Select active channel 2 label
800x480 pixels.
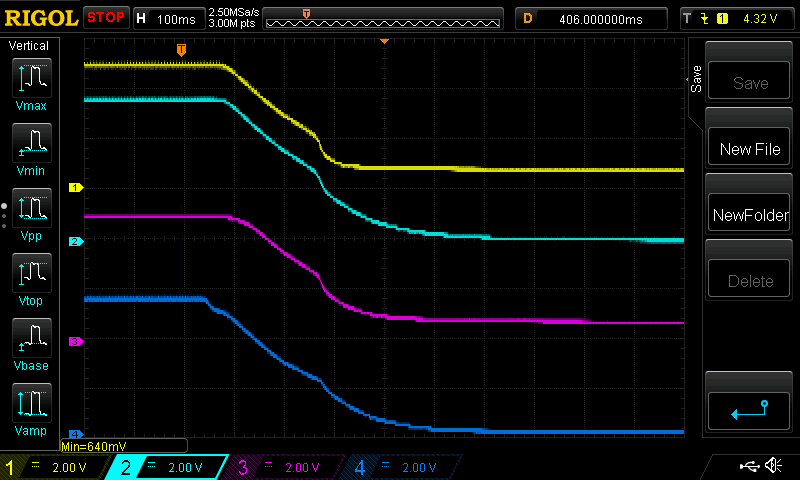(x=167, y=467)
